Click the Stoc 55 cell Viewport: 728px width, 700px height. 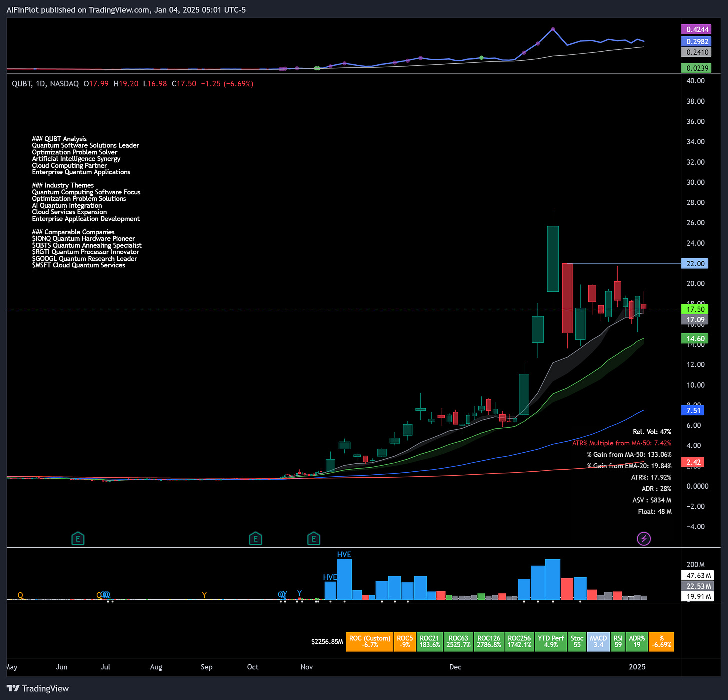pos(577,642)
